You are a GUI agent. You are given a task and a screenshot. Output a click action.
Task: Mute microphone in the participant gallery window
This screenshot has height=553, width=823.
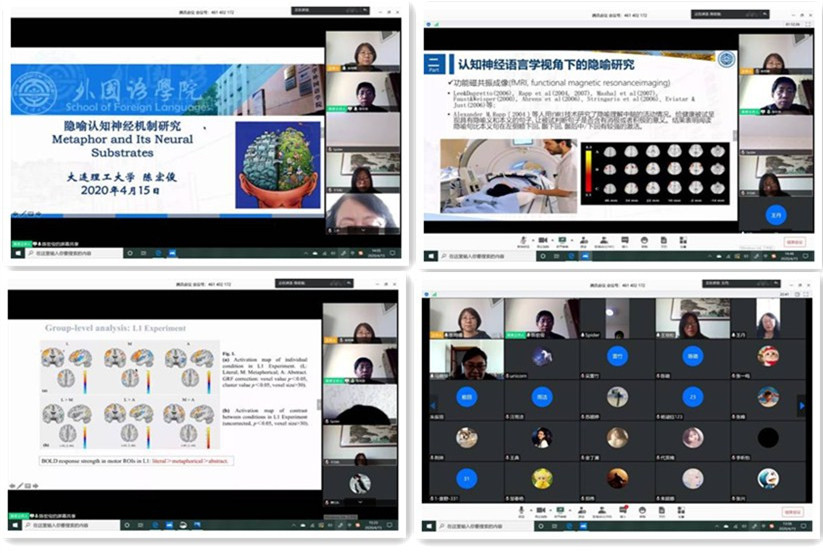[522, 510]
